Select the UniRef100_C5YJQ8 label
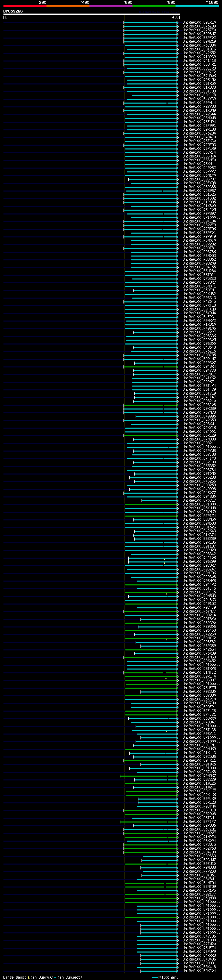 point(199,455)
